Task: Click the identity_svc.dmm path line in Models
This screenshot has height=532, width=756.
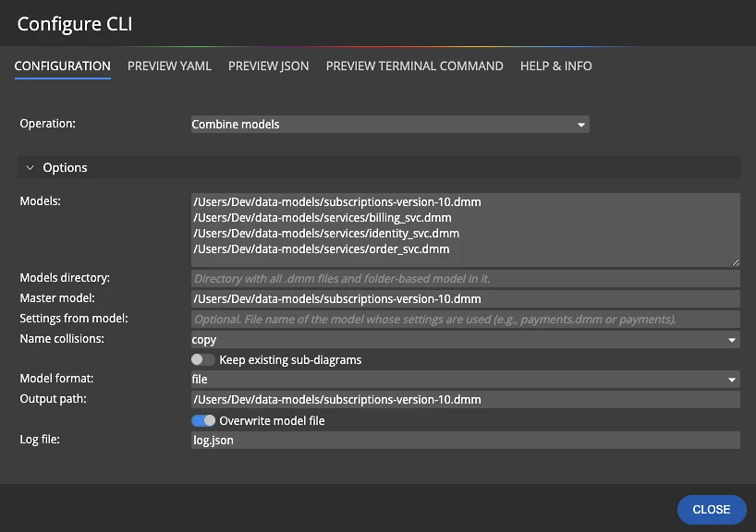Action: (326, 234)
